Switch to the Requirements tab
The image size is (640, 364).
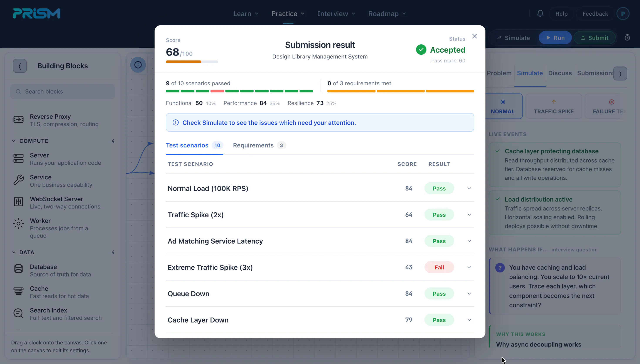click(x=259, y=145)
